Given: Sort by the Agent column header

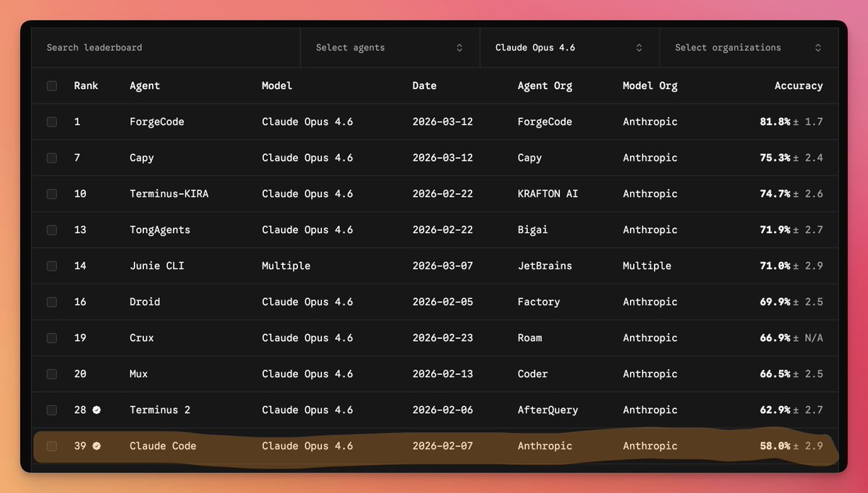Looking at the screenshot, I should [x=145, y=85].
